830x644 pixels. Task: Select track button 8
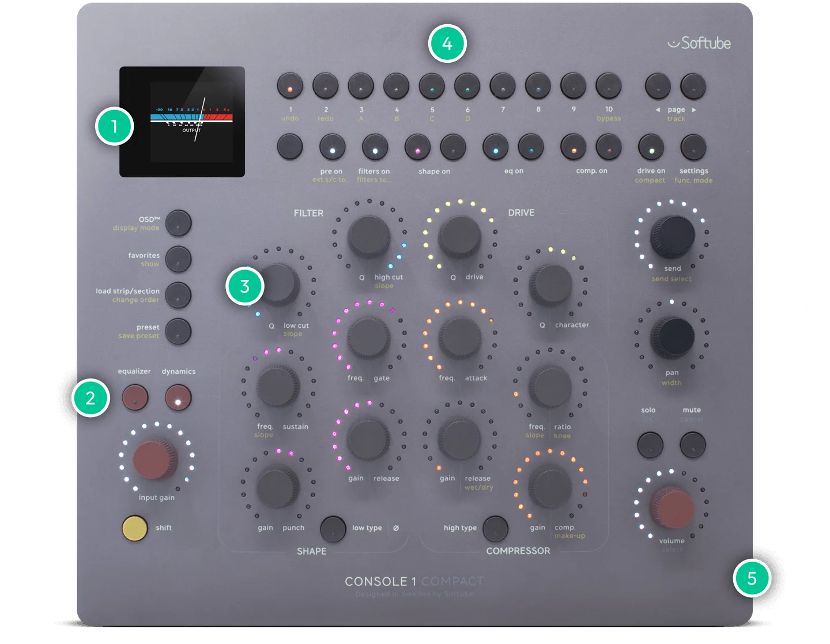[538, 86]
